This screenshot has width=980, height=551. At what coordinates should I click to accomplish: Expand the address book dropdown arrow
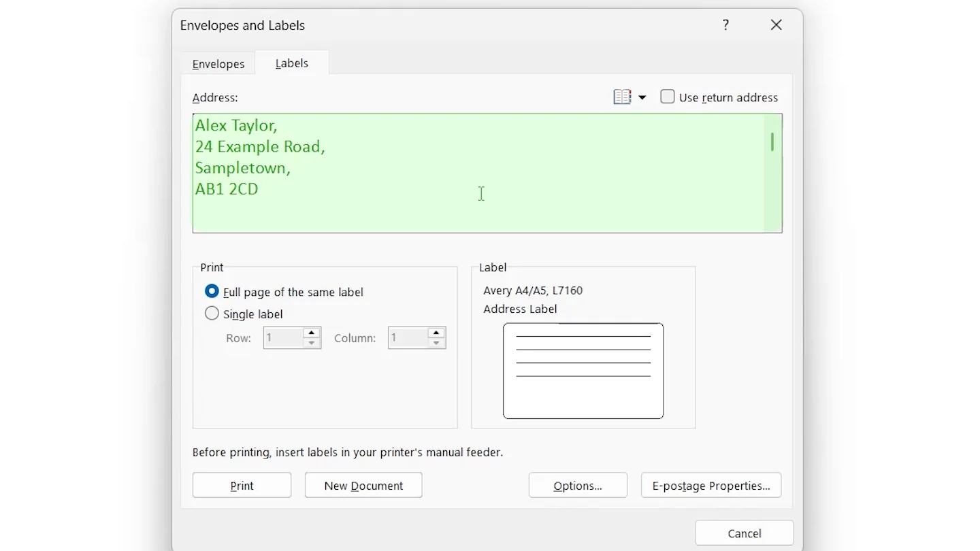(642, 98)
